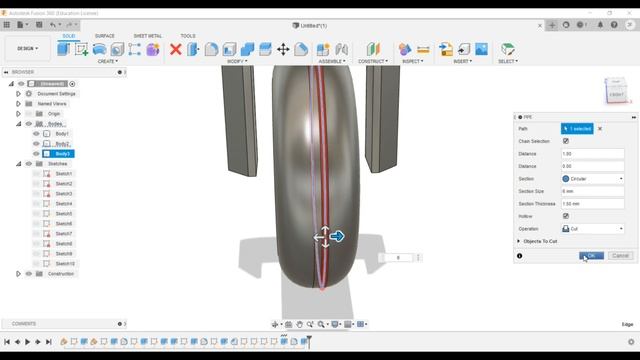Click the New Component icon in Assemble

(323, 49)
